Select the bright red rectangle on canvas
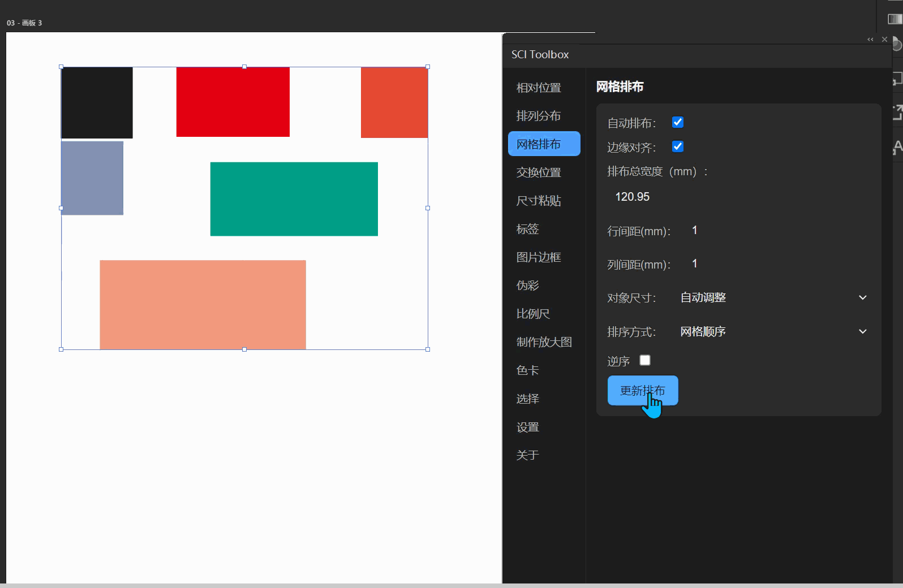Image resolution: width=903 pixels, height=588 pixels. pos(233,102)
